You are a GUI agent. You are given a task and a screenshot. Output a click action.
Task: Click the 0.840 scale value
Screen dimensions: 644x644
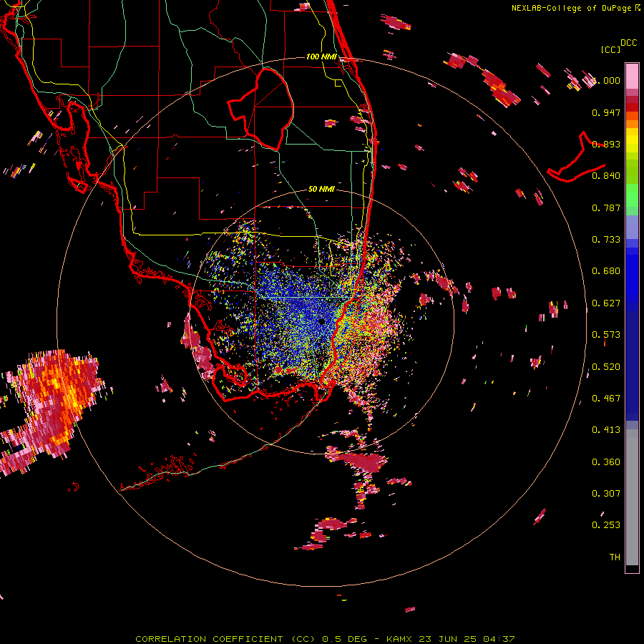pos(606,176)
